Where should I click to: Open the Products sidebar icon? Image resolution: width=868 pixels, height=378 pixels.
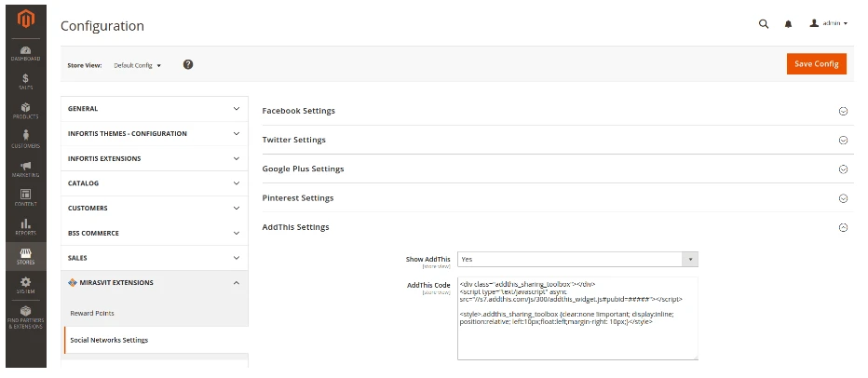pyautogui.click(x=25, y=111)
